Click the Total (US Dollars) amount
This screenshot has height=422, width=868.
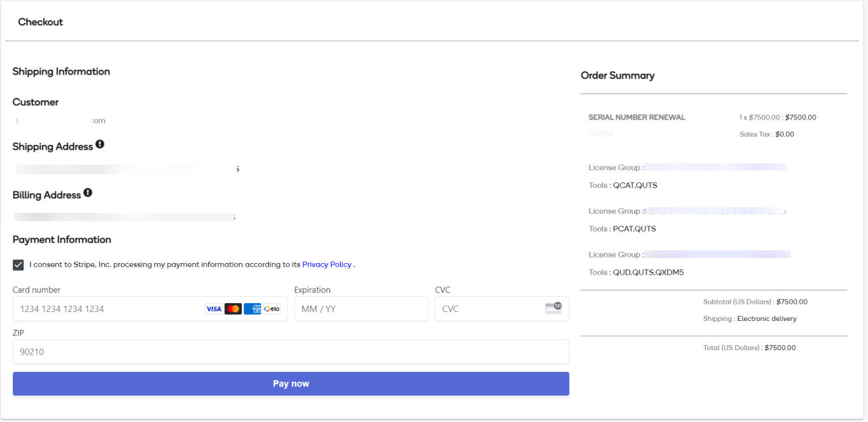(x=780, y=348)
